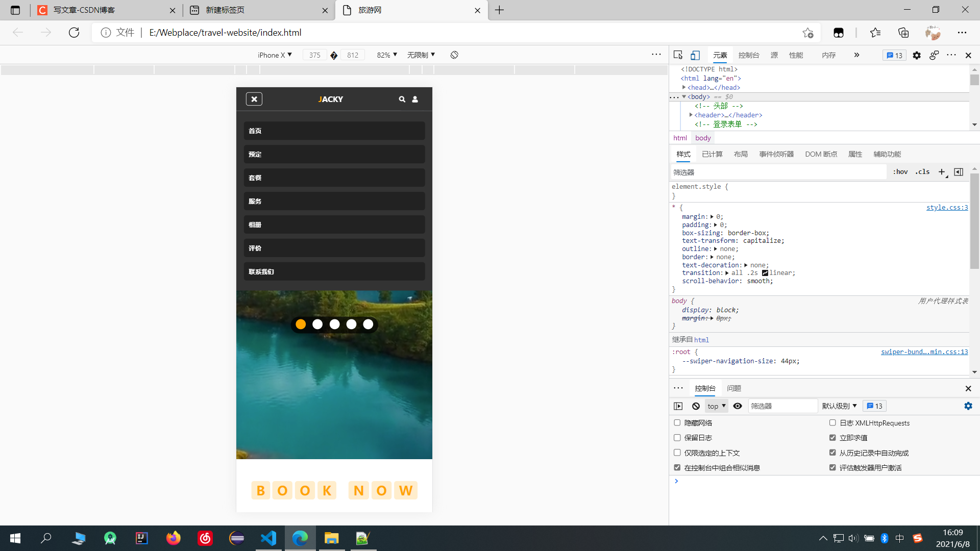
Task: Open the 82% zoom level dropdown
Action: click(x=386, y=55)
